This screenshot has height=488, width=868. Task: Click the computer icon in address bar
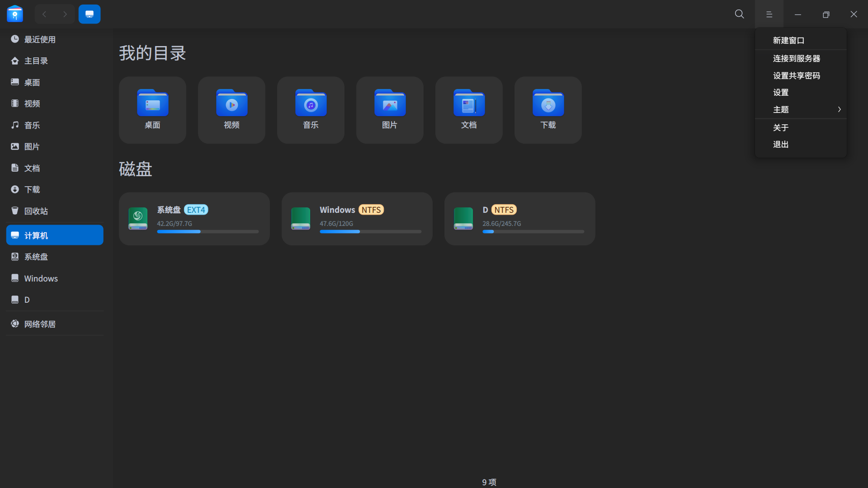coord(90,14)
